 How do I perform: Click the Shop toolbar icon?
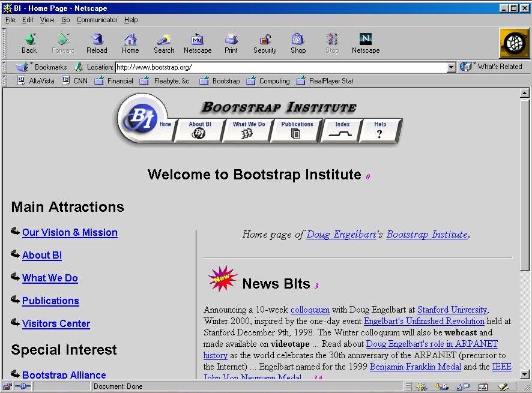[x=298, y=43]
